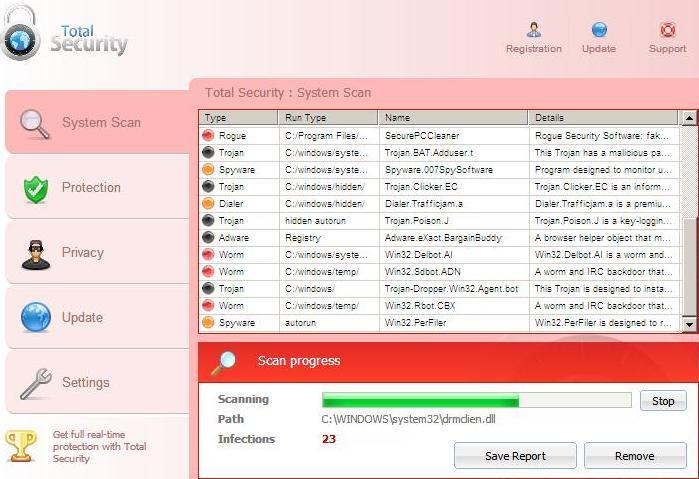
Task: Open the Settings section
Action: pos(97,382)
